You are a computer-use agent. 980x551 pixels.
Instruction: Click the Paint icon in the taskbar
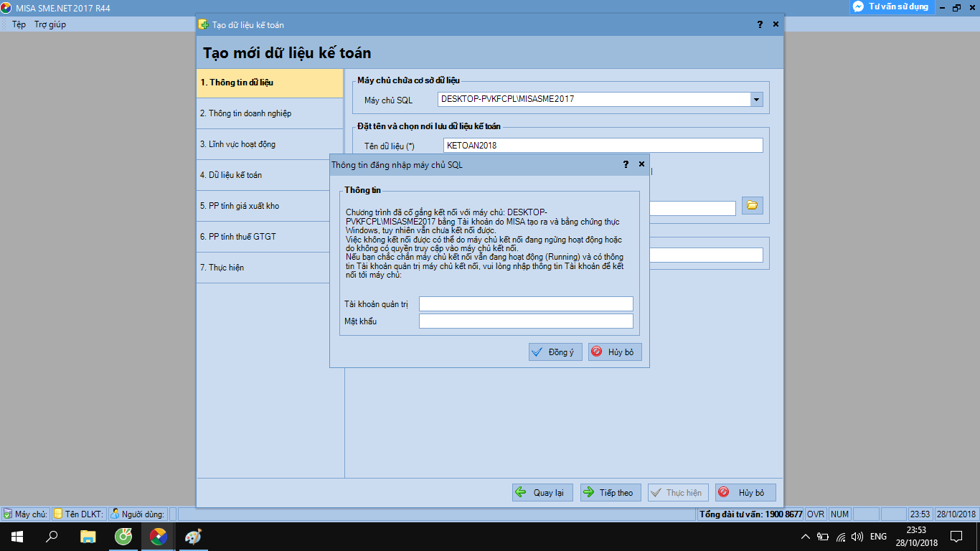(x=194, y=536)
